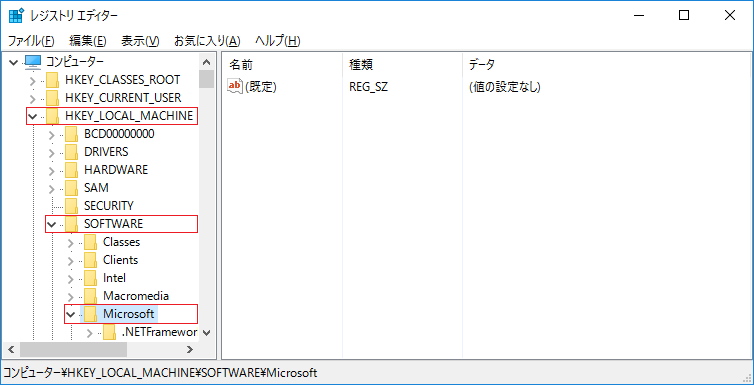The image size is (754, 385).
Task: Click the tree horizontal scrollbar right arrow
Action: pyautogui.click(x=191, y=349)
